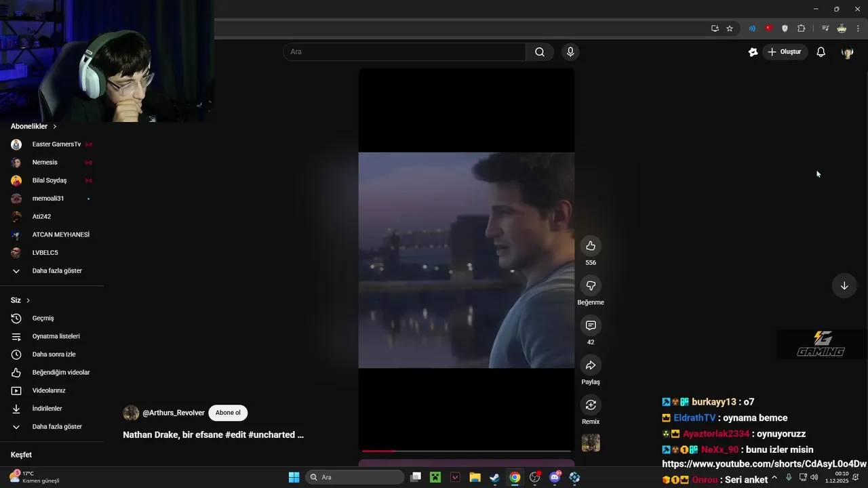Open volume control in system tray

(x=814, y=477)
